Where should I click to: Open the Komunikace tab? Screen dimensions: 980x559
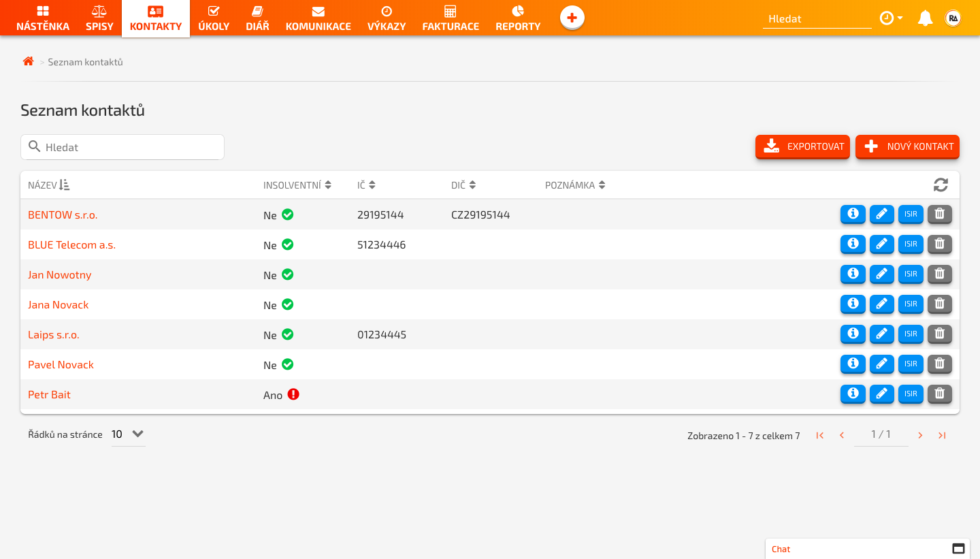318,18
